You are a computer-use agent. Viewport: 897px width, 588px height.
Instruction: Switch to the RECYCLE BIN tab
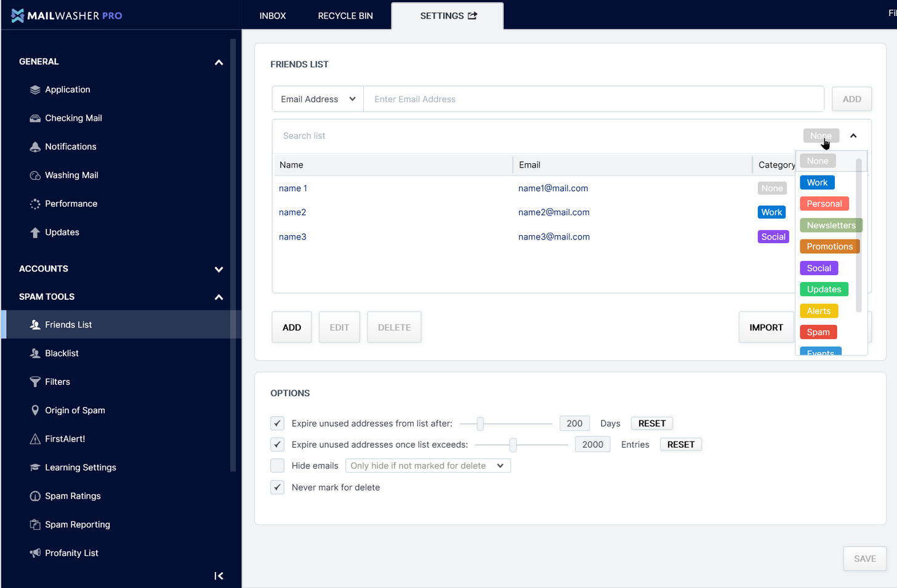click(345, 15)
